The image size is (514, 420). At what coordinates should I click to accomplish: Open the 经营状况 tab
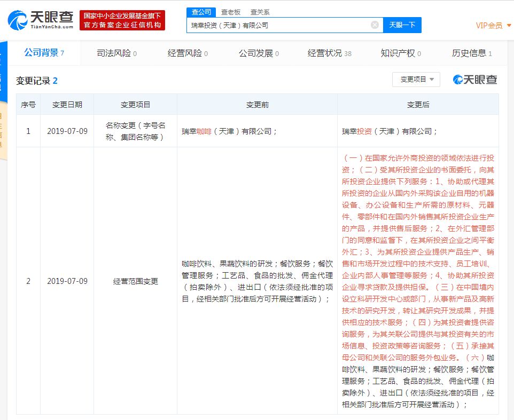[x=330, y=53]
